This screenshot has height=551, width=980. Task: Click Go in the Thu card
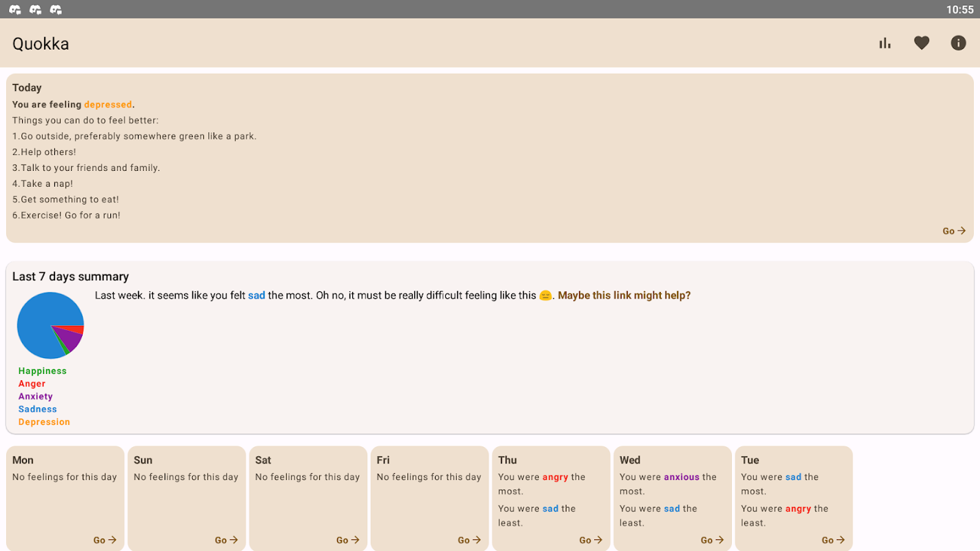pyautogui.click(x=591, y=540)
